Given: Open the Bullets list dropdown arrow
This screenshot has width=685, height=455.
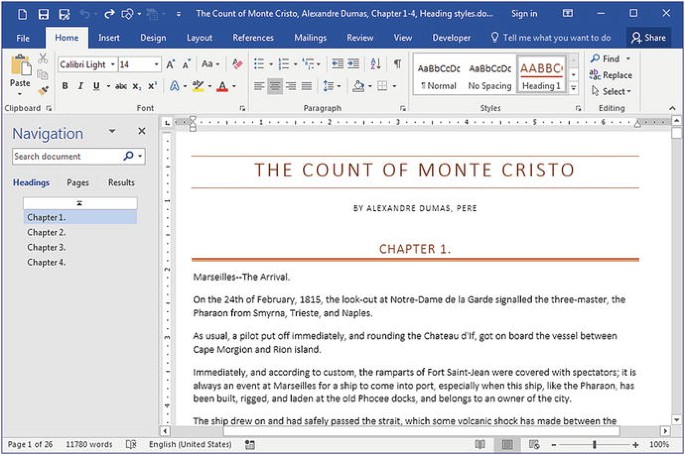Looking at the screenshot, I should tap(271, 65).
